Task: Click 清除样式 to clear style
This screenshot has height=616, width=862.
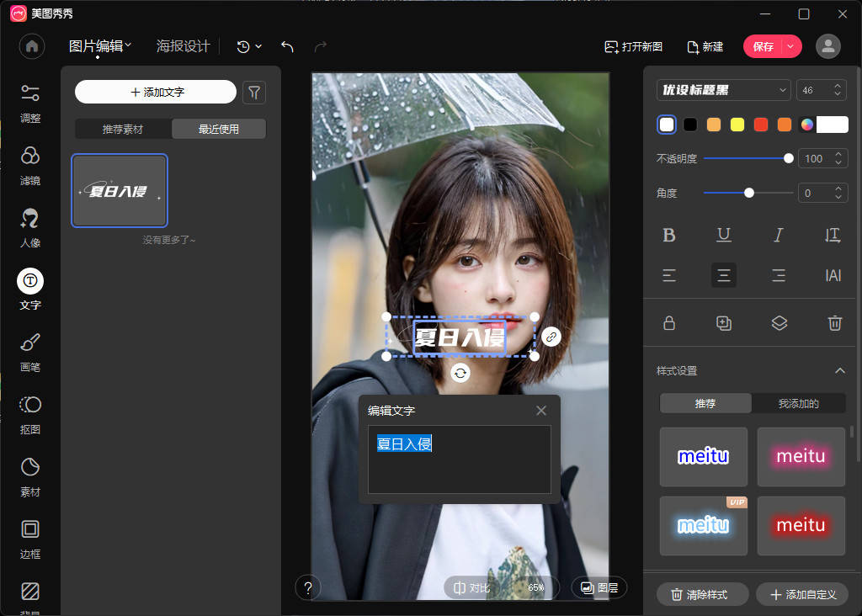Action: coord(703,595)
